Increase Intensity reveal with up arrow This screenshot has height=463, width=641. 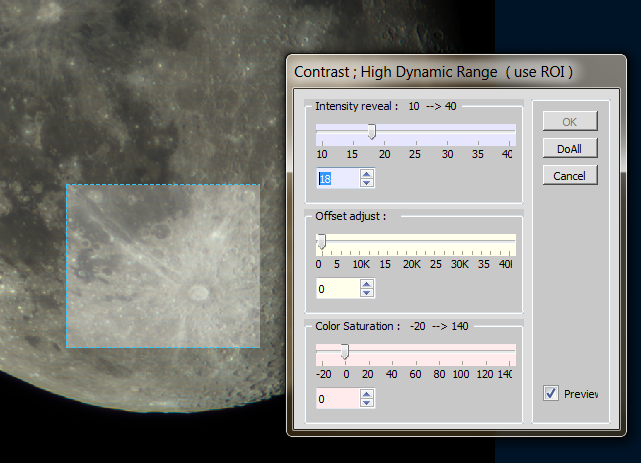pos(367,174)
